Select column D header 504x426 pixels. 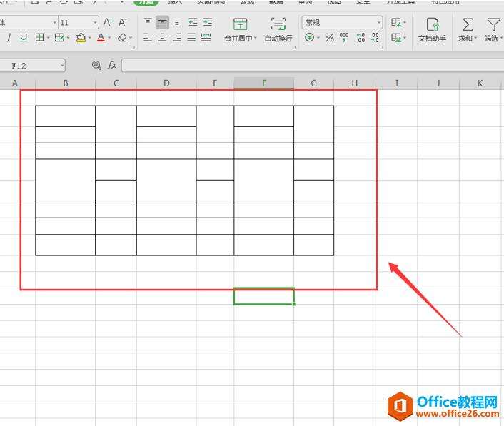coord(166,83)
